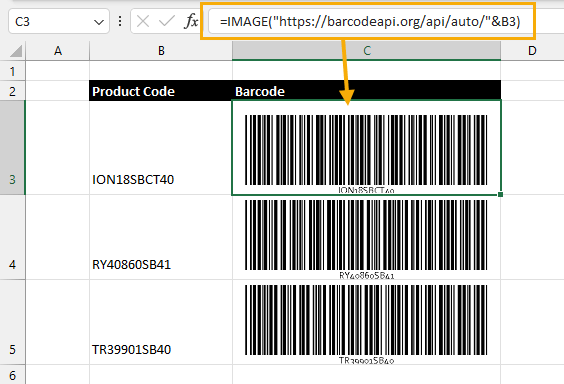Open the Name Box dropdown arrow

(x=99, y=22)
